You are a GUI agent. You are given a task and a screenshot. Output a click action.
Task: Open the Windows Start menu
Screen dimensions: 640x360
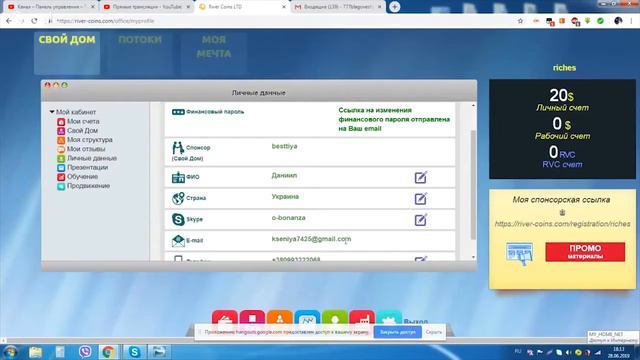(x=10, y=351)
